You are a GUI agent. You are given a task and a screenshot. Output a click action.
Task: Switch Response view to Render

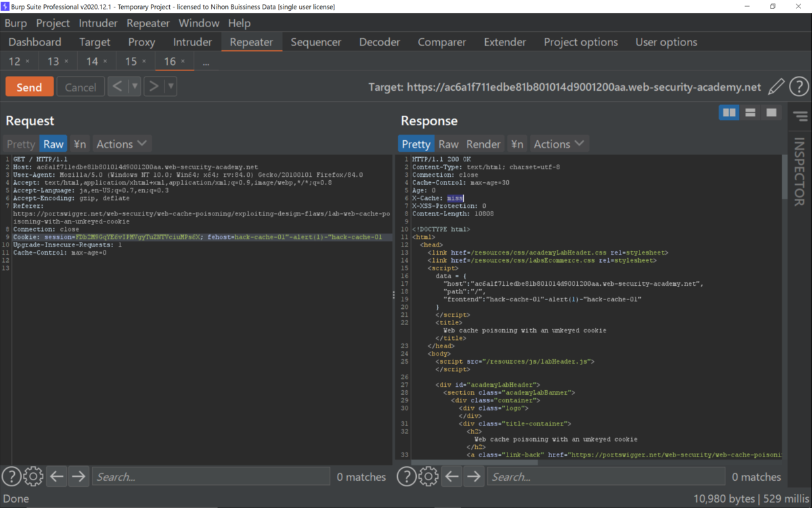tap(483, 144)
